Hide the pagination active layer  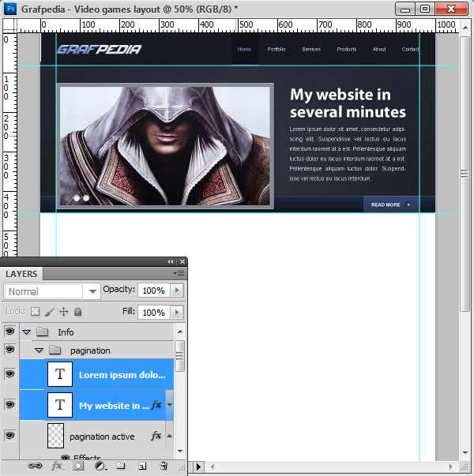pos(9,436)
